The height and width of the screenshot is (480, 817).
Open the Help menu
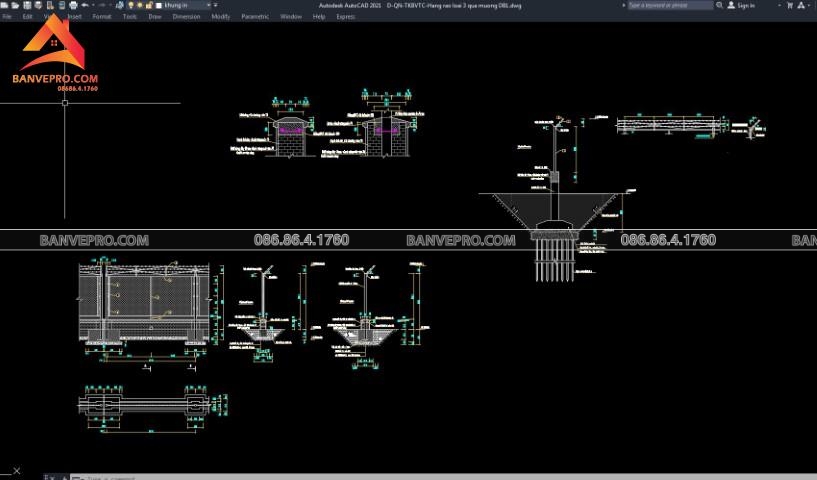pos(319,17)
